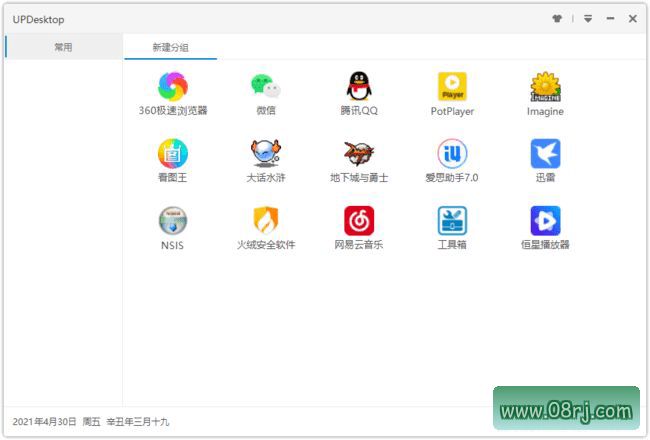This screenshot has width=650, height=440.
Task: Launch the 迅雷 Thunder downloader
Action: pyautogui.click(x=546, y=154)
